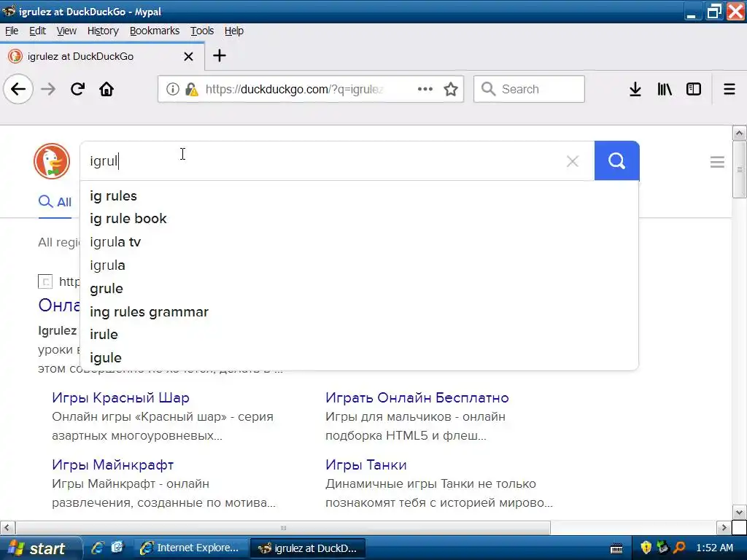Click the DuckDuckGo duck logo
Image resolution: width=747 pixels, height=560 pixels.
52,161
